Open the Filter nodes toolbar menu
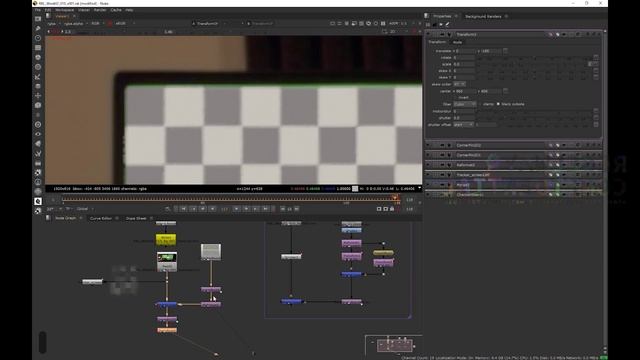 [x=38, y=67]
